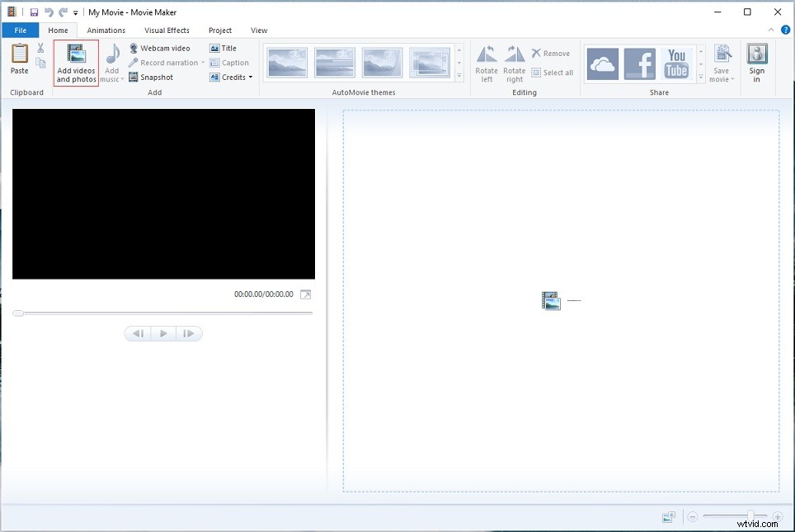Share the movie to YouTube

point(677,62)
